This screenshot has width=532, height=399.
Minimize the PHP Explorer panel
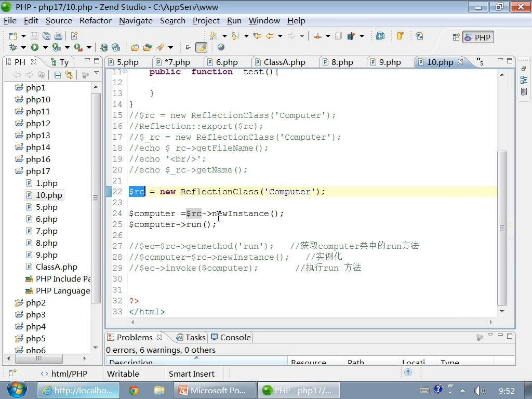click(87, 60)
